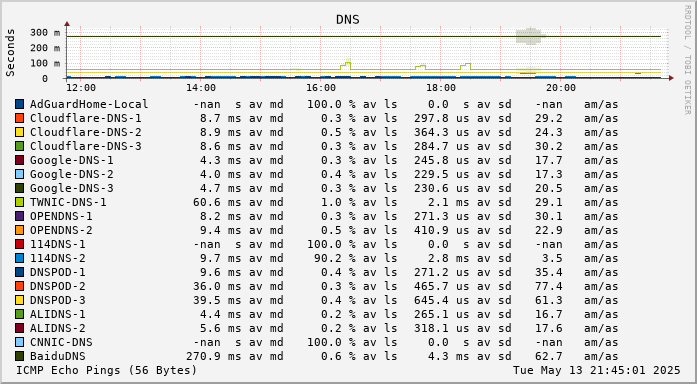Select the Cloudflare-DNS-2 legend name
Viewport: 697px width, 384px height.
85,132
